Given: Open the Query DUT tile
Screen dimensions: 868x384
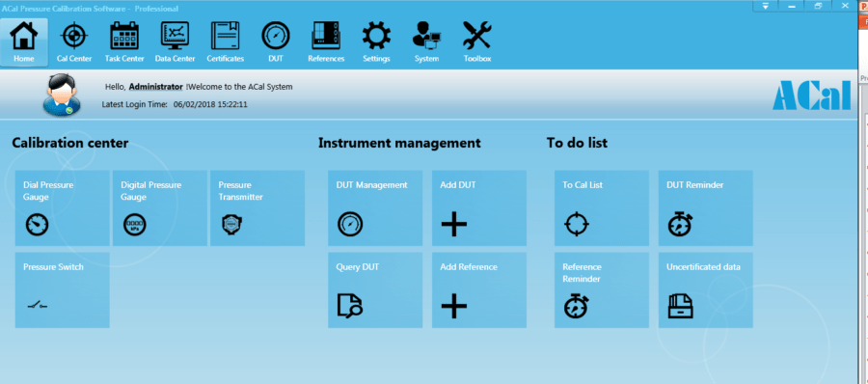Looking at the screenshot, I should (375, 289).
